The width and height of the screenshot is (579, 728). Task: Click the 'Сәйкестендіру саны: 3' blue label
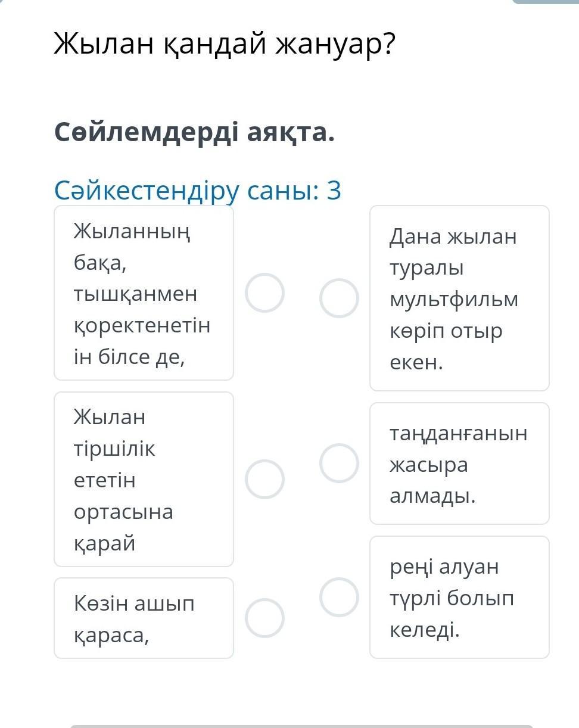198,191
